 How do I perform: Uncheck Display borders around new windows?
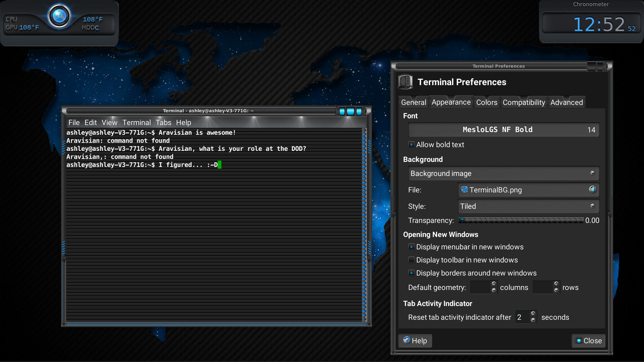pyautogui.click(x=411, y=273)
